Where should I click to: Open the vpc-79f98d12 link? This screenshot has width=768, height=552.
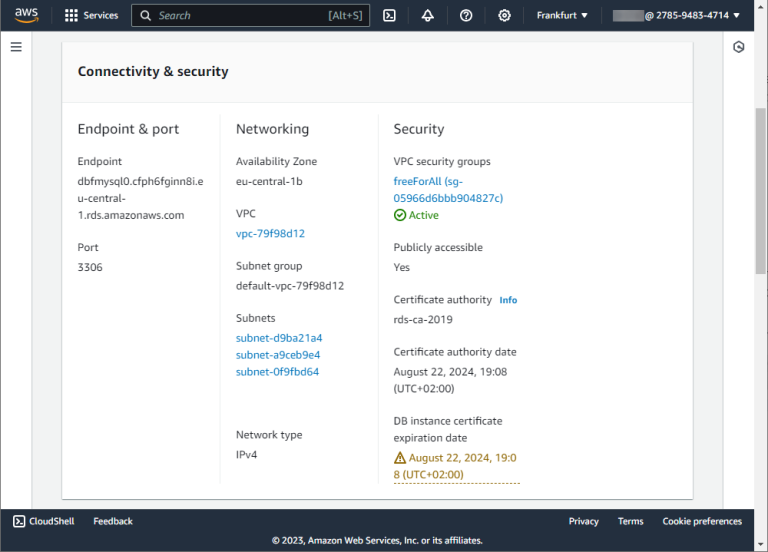coord(270,234)
